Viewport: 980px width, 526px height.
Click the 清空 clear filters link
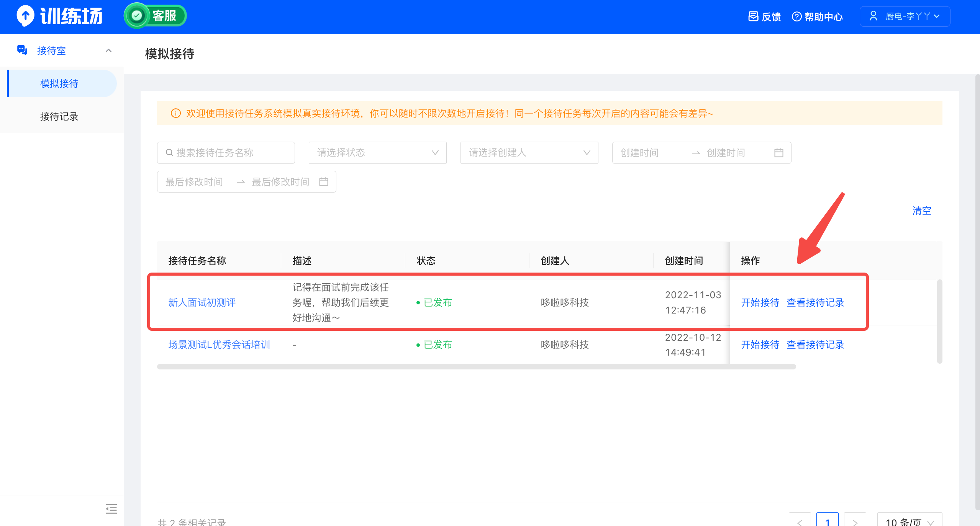[922, 211]
